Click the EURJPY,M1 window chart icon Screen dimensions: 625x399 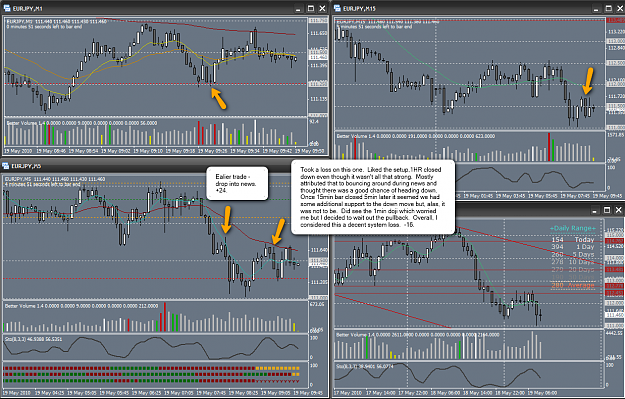[x=6, y=8]
